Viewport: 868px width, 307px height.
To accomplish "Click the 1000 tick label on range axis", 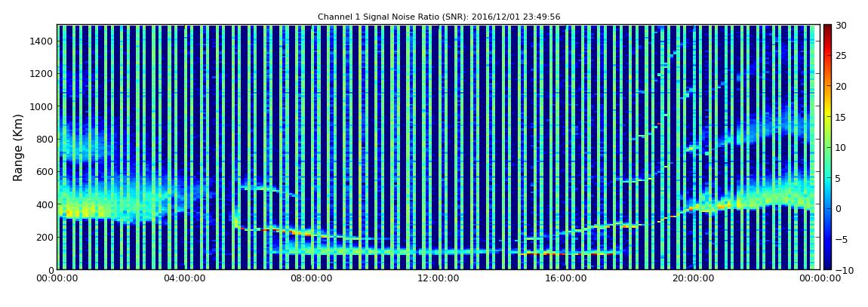I will click(42, 106).
